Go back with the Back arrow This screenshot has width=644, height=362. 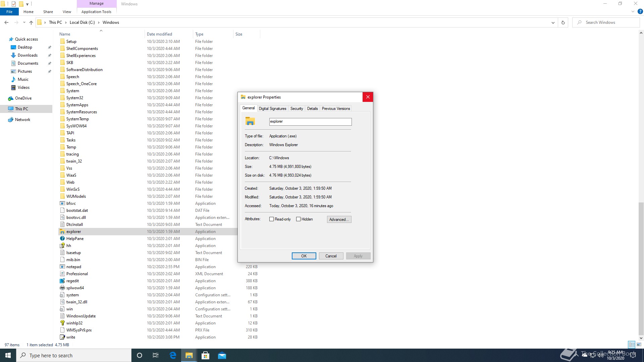tap(6, 22)
